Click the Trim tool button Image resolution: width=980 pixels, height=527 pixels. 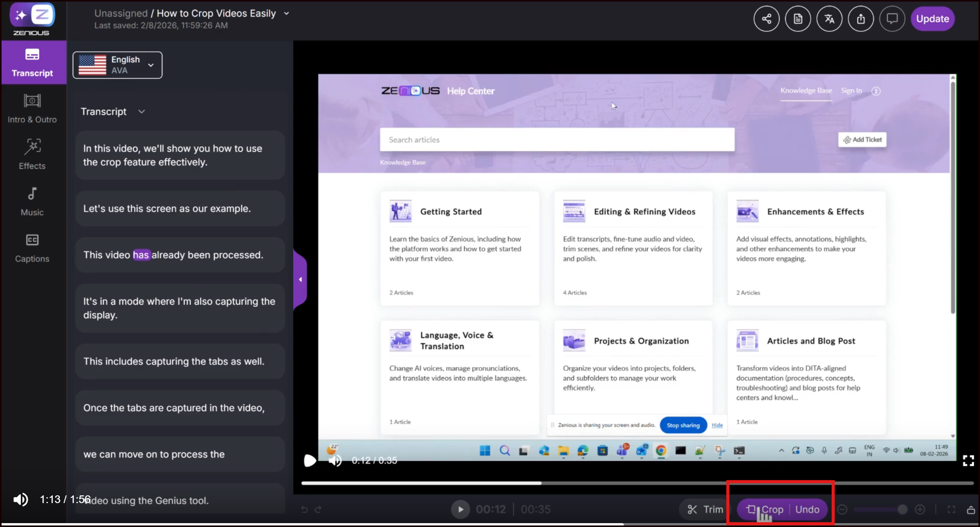705,509
